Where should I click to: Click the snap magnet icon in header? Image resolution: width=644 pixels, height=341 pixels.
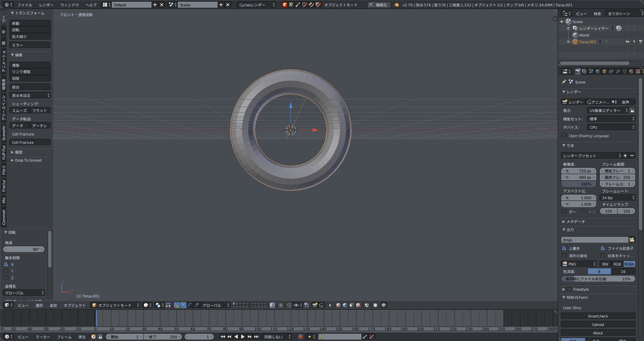289,305
